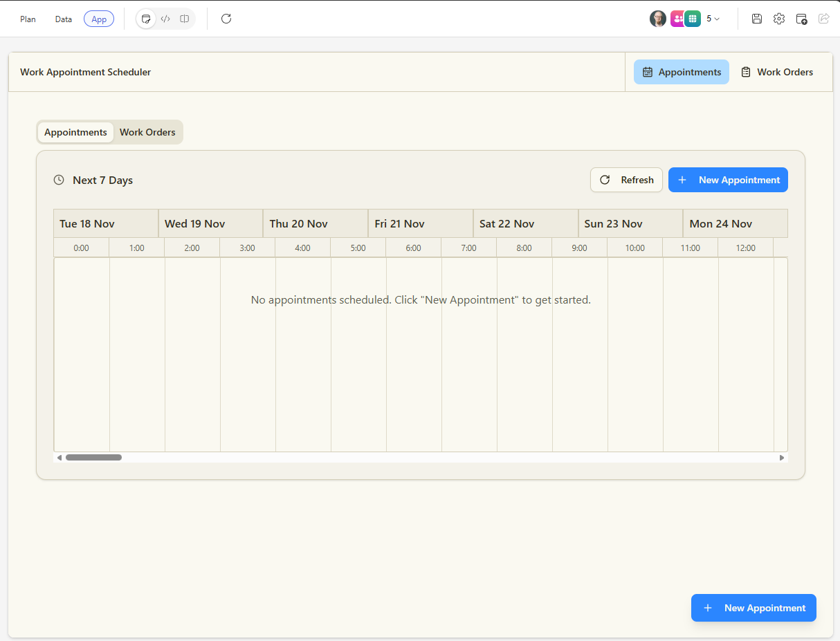840x641 pixels.
Task: Select the split view icon
Action: [185, 19]
